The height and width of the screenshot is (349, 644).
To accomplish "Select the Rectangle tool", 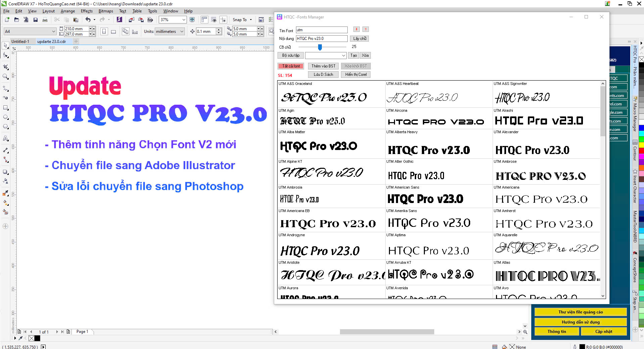I will point(5,108).
